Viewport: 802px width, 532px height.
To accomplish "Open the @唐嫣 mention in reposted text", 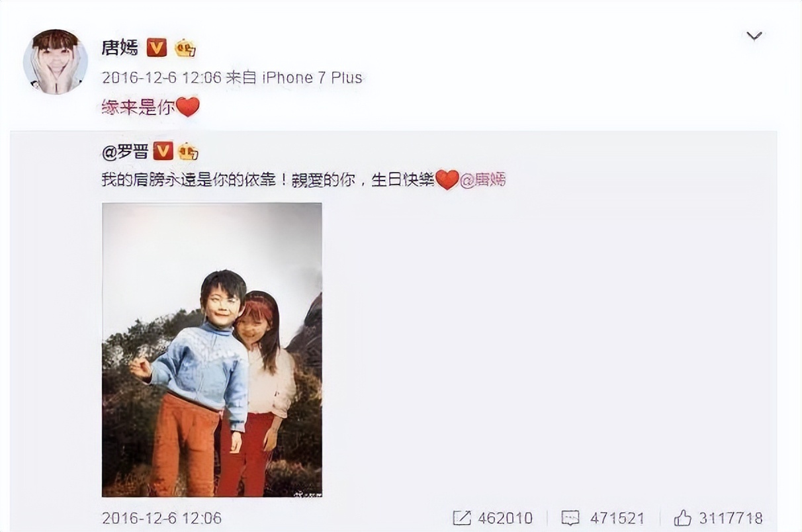I will tap(483, 179).
